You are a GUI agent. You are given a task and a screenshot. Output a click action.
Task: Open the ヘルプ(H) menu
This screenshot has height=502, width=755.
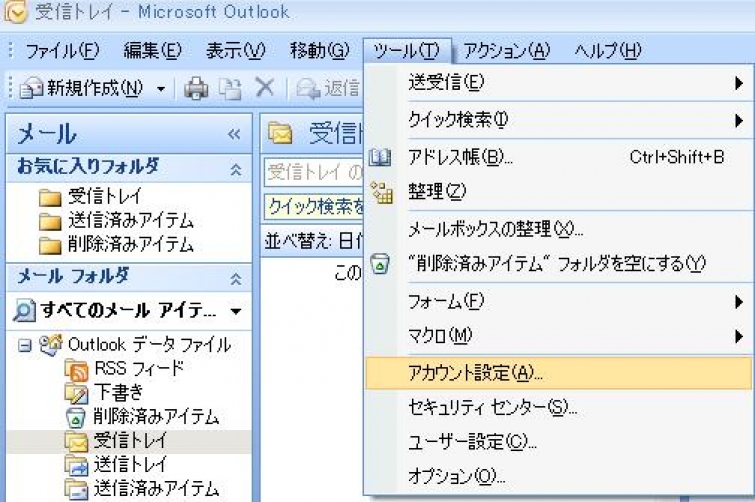pos(608,51)
